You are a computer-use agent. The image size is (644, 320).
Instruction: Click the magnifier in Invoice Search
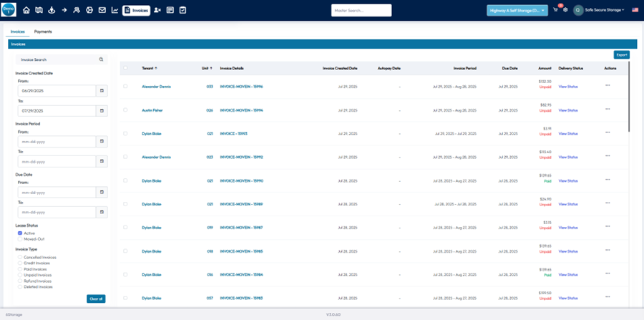click(102, 60)
